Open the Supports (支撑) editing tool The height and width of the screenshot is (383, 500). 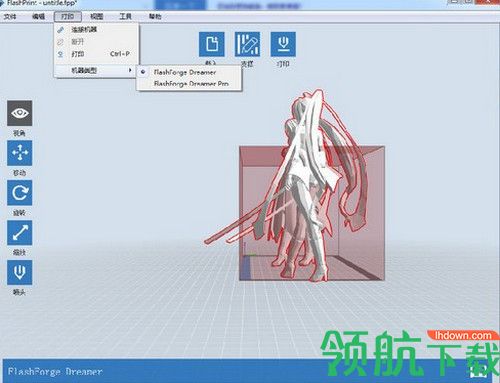pos(247,44)
